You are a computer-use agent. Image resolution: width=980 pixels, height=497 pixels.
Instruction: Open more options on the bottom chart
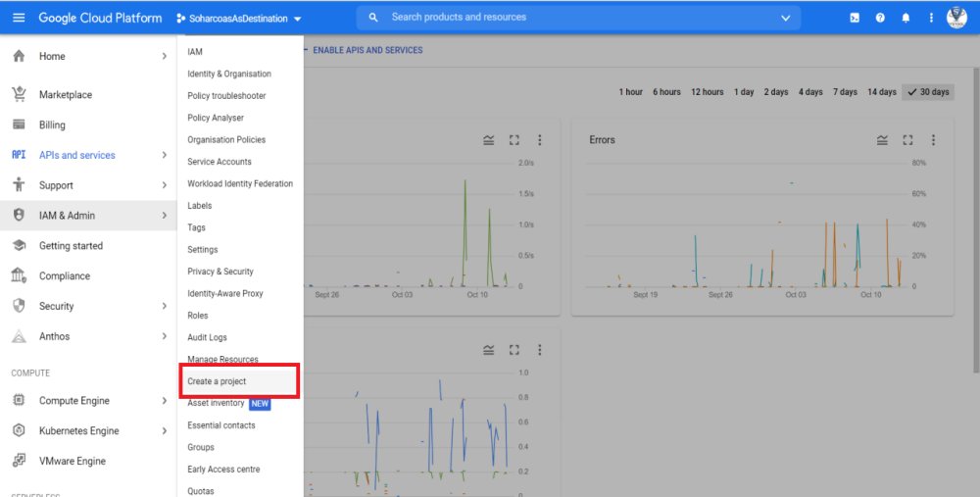coord(539,350)
